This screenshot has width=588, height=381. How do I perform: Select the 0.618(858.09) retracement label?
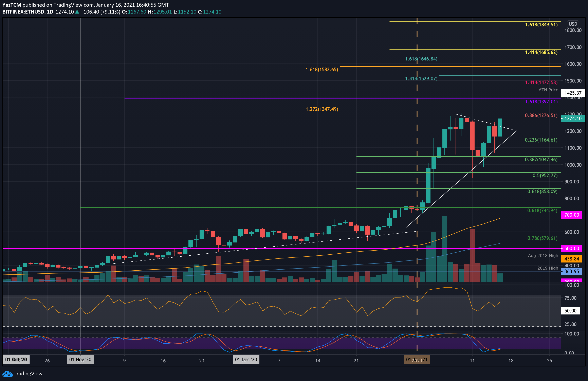click(x=543, y=191)
